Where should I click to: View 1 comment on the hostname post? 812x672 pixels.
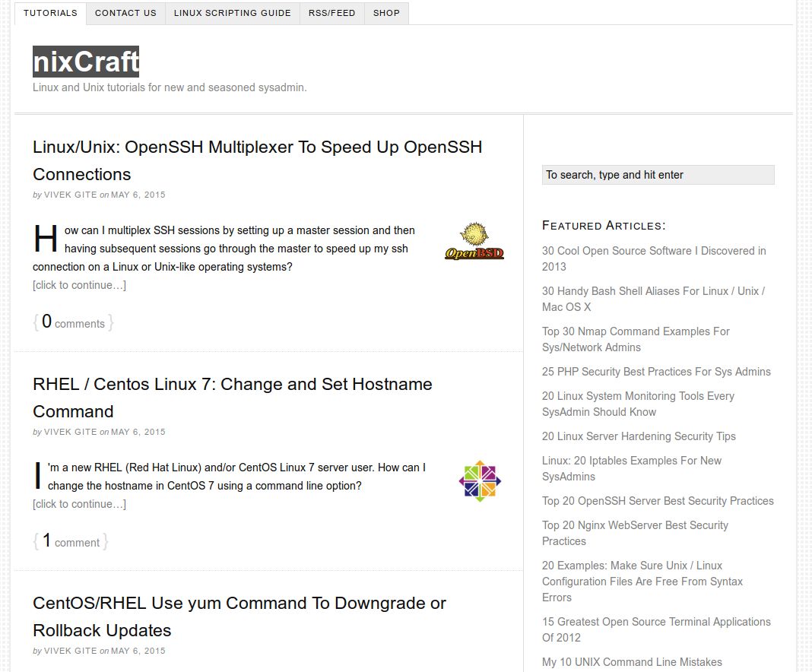(x=71, y=541)
